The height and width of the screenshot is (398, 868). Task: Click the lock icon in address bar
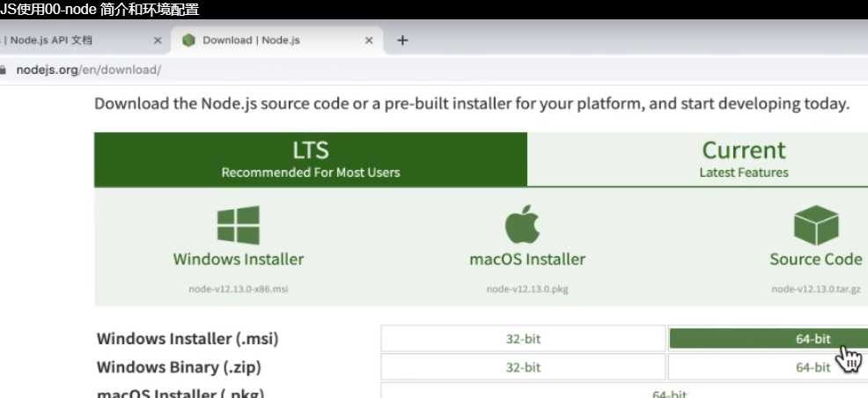[3, 70]
